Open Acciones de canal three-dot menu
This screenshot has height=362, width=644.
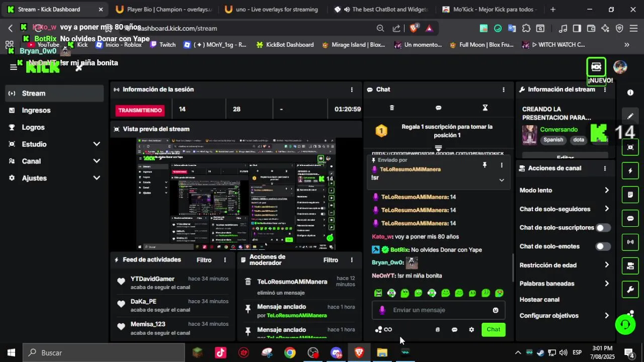(605, 168)
